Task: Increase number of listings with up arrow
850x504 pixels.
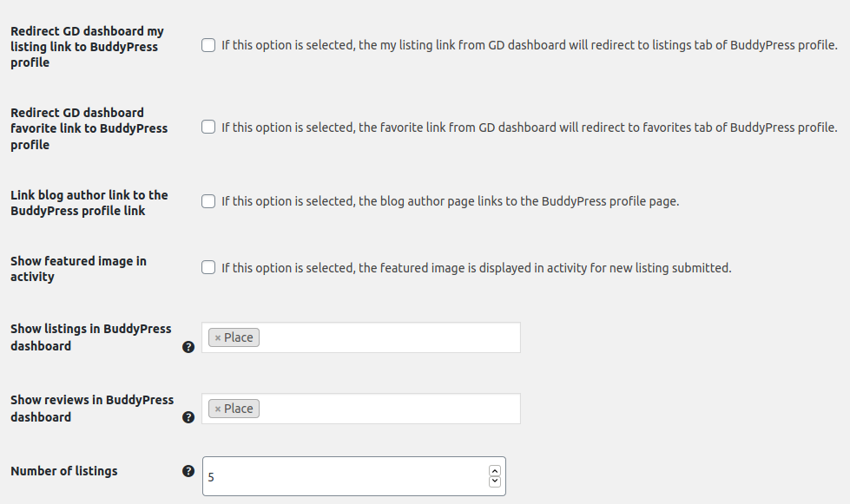Action: coord(495,469)
